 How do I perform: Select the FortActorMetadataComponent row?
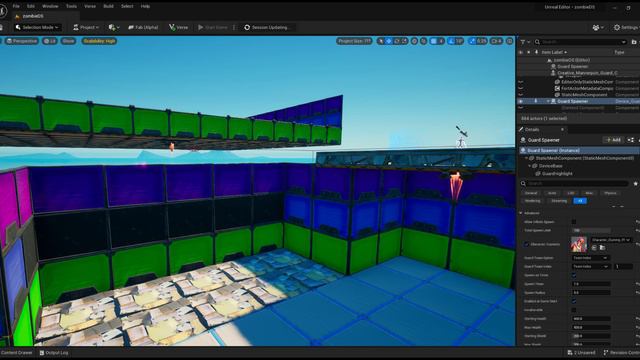pos(587,88)
